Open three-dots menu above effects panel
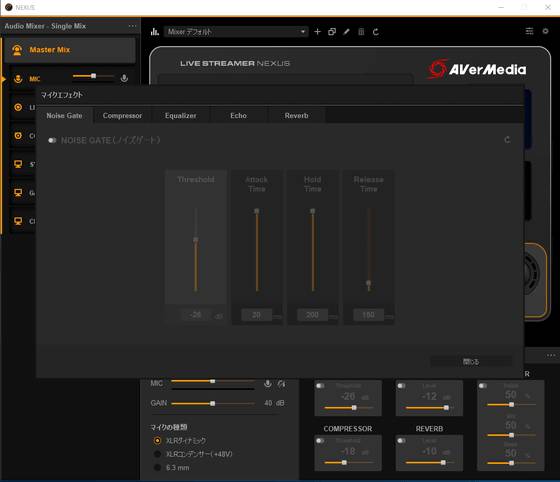The width and height of the screenshot is (560, 482). click(551, 356)
